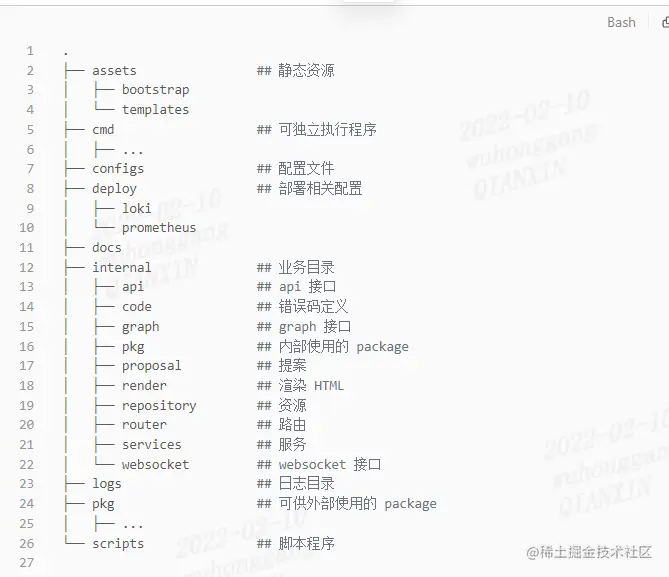
Task: Click the 'prometheus' folder name
Action: coord(159,228)
